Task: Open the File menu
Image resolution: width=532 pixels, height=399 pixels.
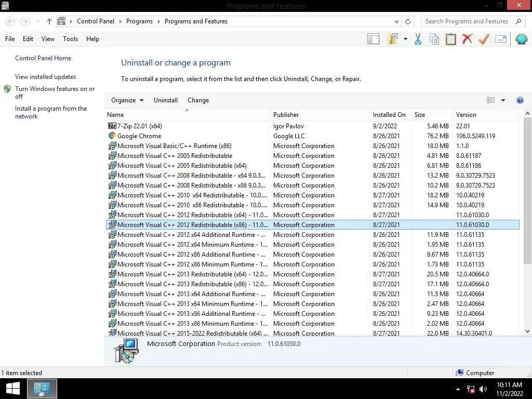Action: [x=10, y=39]
